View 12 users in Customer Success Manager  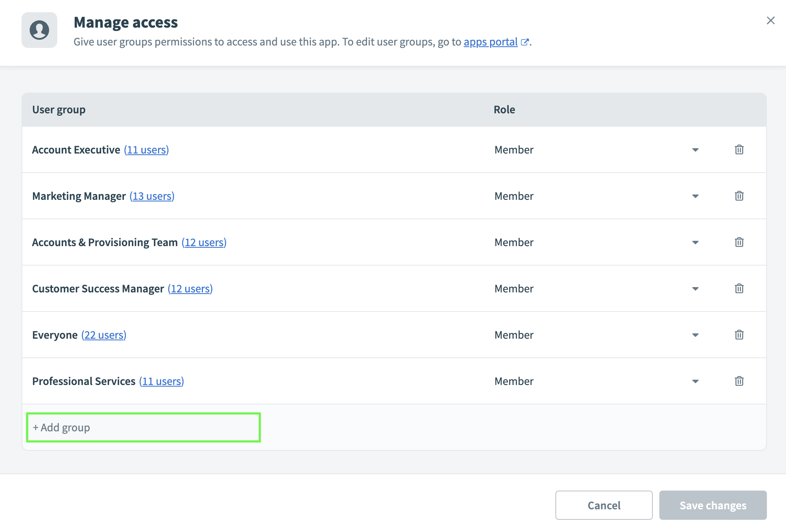point(190,289)
